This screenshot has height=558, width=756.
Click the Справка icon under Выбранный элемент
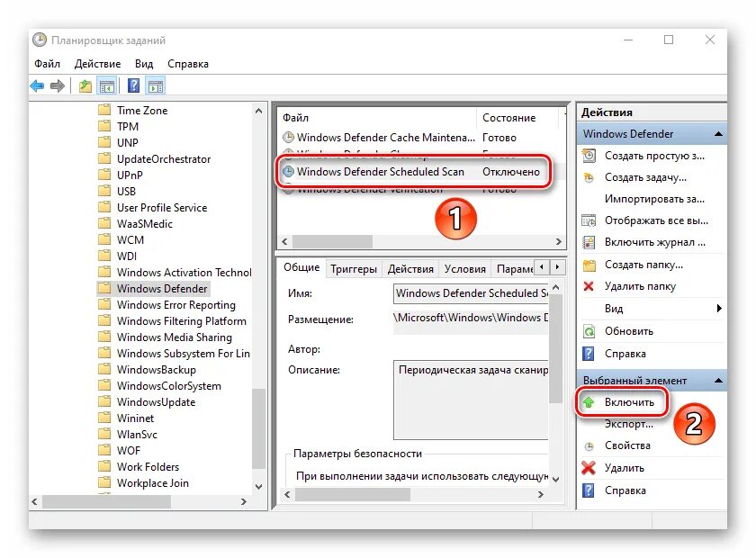(589, 490)
